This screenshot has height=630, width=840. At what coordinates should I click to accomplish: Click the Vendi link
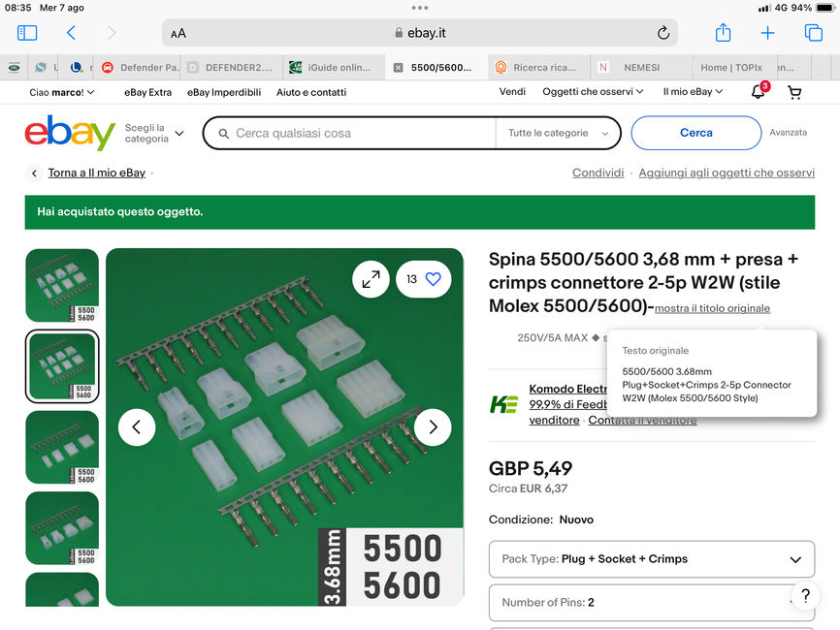coord(512,91)
